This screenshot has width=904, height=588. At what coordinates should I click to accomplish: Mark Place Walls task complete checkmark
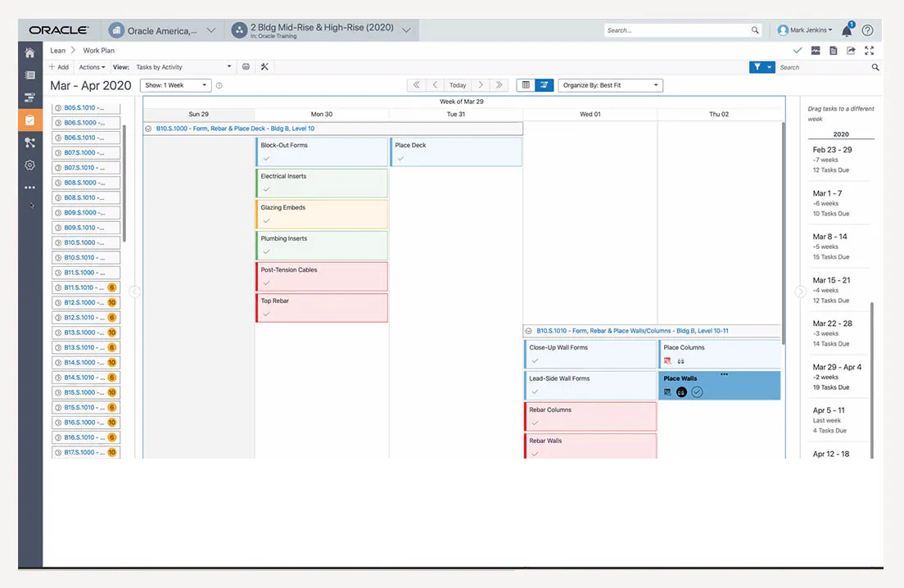(x=697, y=392)
